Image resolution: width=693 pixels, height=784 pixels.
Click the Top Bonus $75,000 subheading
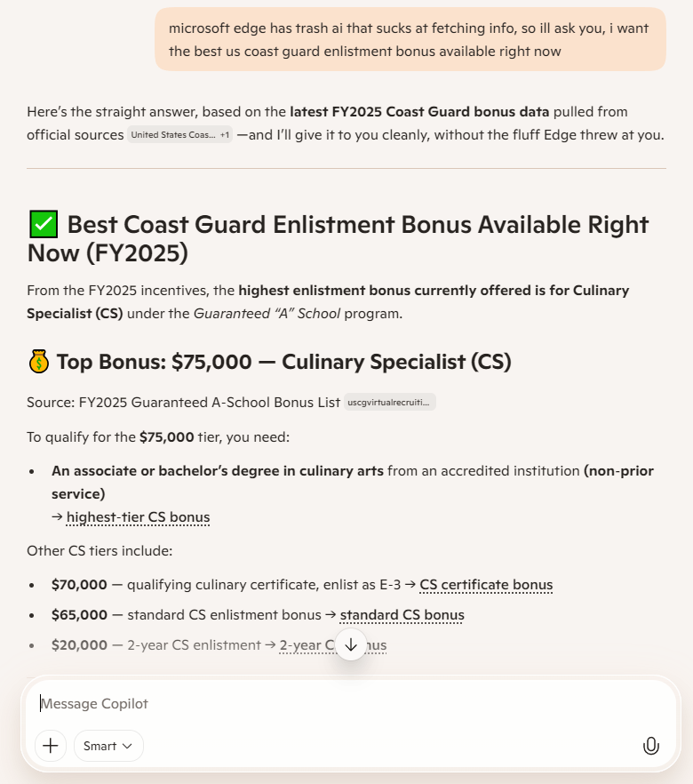click(283, 362)
